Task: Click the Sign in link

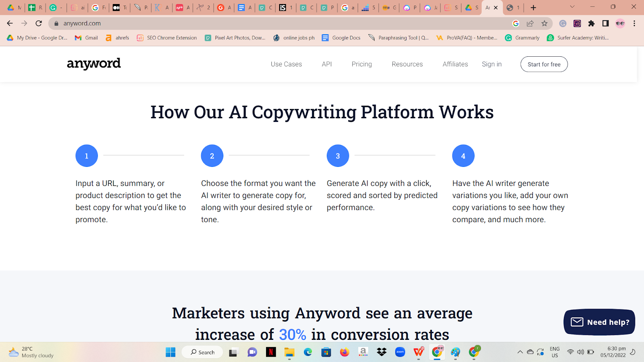Action: click(492, 64)
